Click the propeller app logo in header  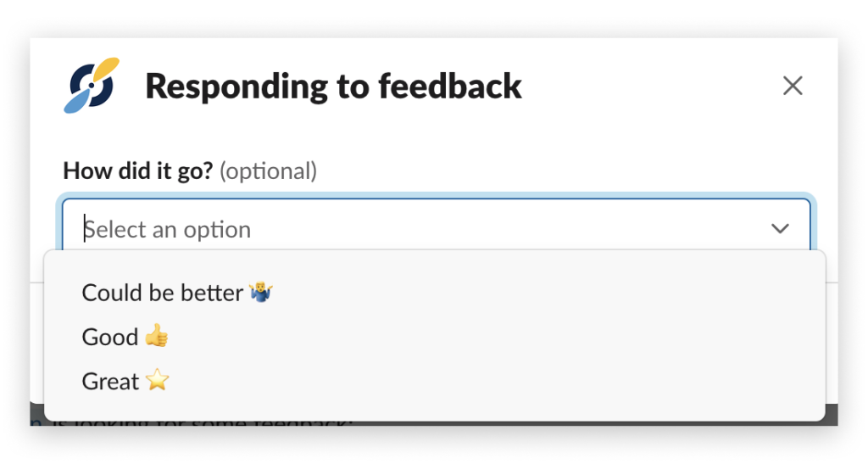pos(92,86)
